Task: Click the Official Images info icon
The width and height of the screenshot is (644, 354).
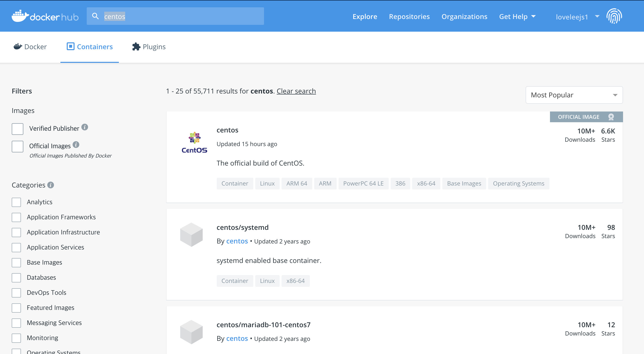Action: (x=76, y=145)
